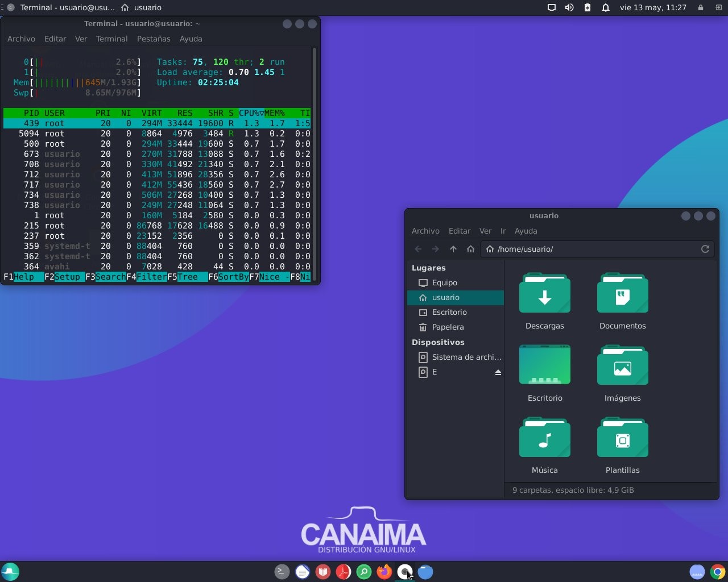Select htop process row for avahi

157,267
